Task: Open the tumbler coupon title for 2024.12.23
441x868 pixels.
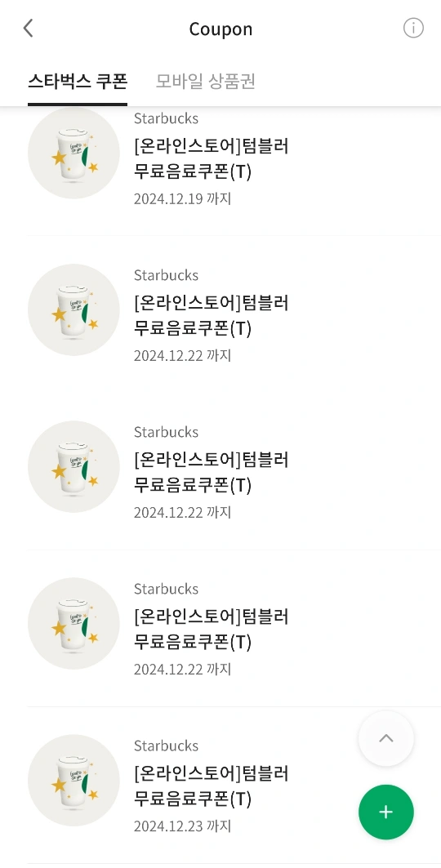Action: tap(212, 786)
